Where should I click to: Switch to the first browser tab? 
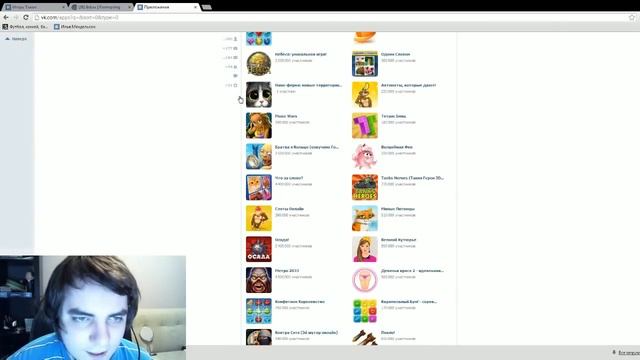pyautogui.click(x=35, y=7)
